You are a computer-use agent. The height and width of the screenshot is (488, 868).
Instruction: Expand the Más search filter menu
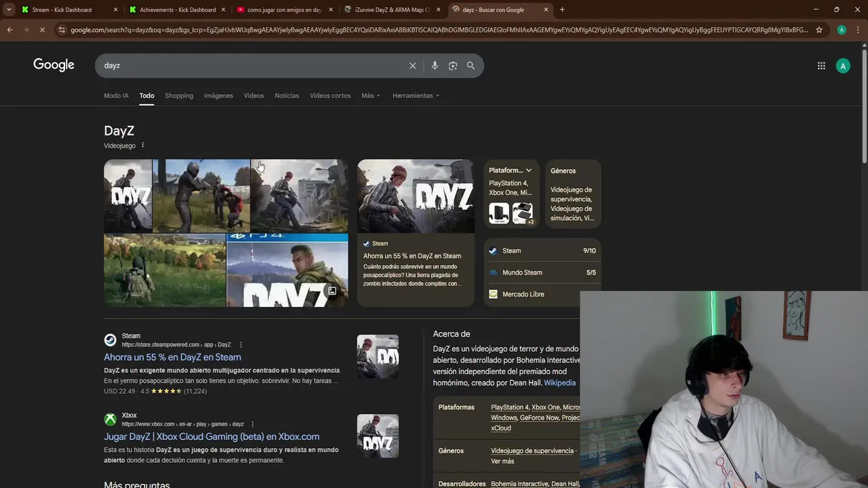[370, 96]
